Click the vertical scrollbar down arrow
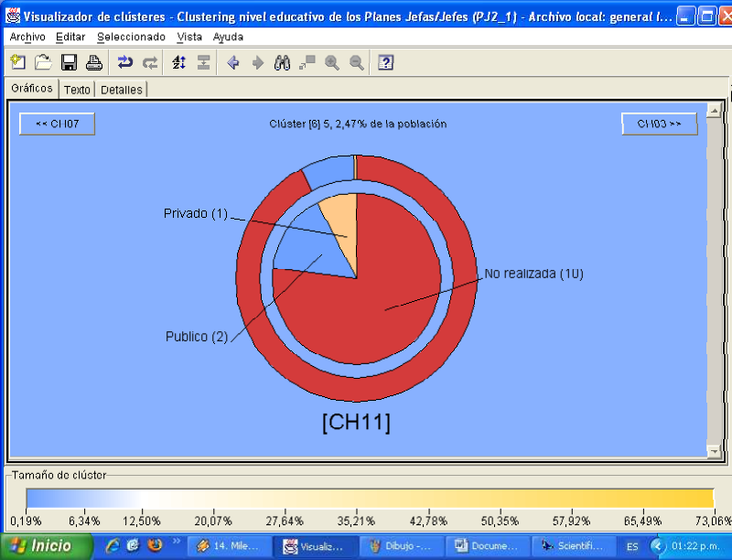The width and height of the screenshot is (732, 560). tap(714, 451)
